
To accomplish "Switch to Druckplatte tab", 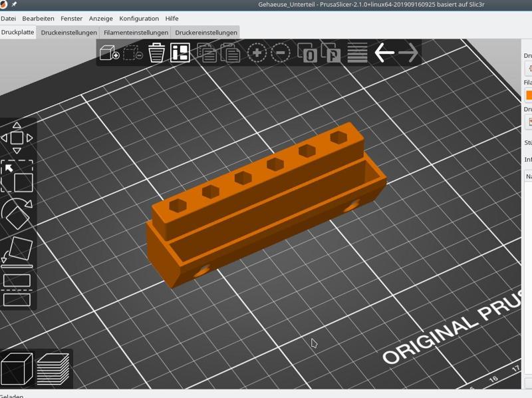I will [18, 32].
